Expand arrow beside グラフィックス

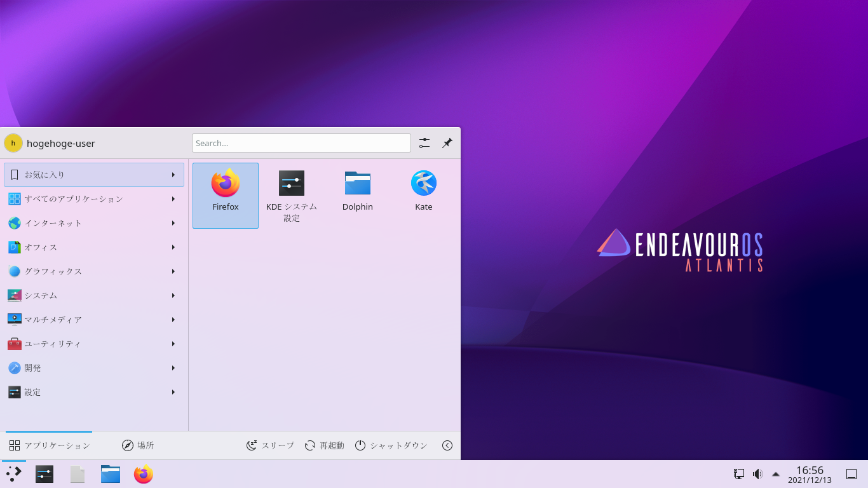click(173, 271)
